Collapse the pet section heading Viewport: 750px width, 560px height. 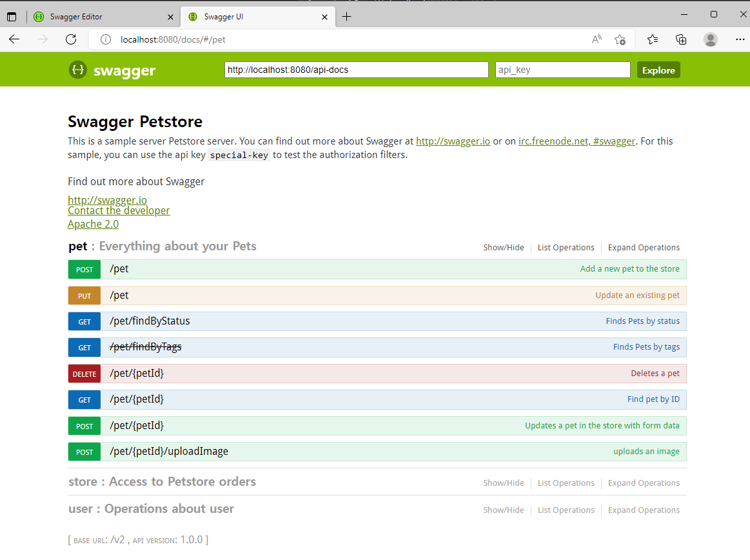tap(162, 246)
